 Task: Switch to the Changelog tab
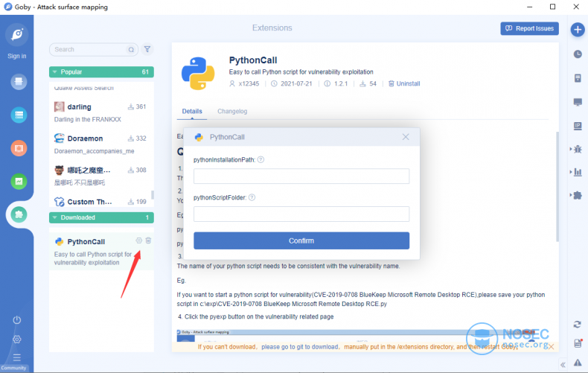click(232, 112)
